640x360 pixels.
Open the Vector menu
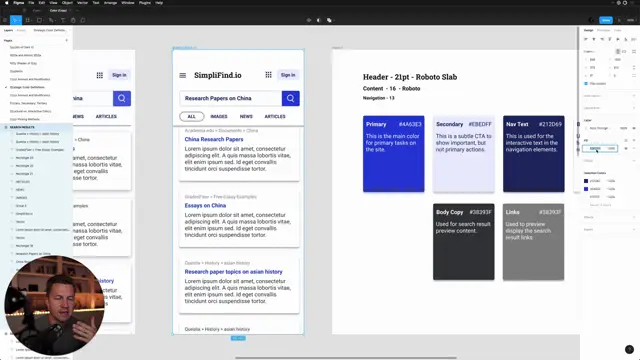(82, 3)
